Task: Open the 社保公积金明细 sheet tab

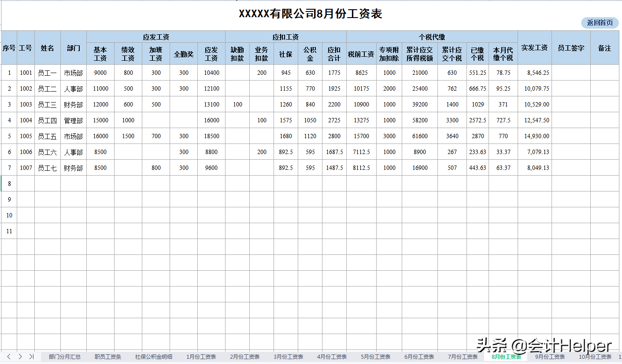Action: [154, 357]
